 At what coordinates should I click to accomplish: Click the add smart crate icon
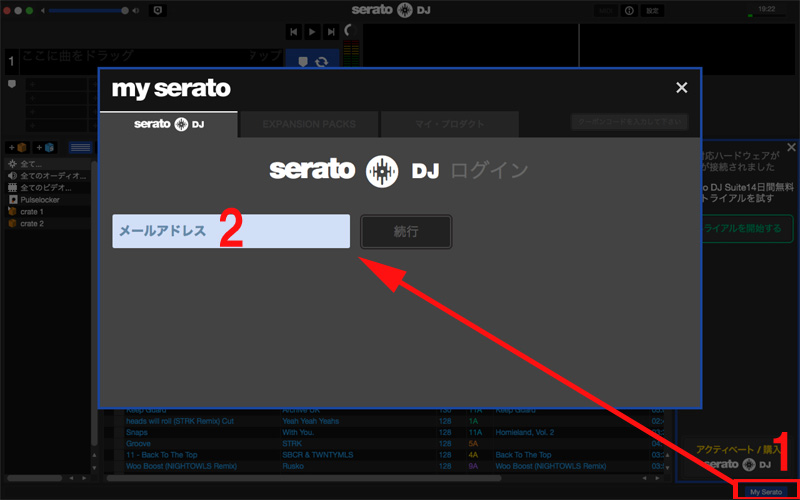coord(47,148)
